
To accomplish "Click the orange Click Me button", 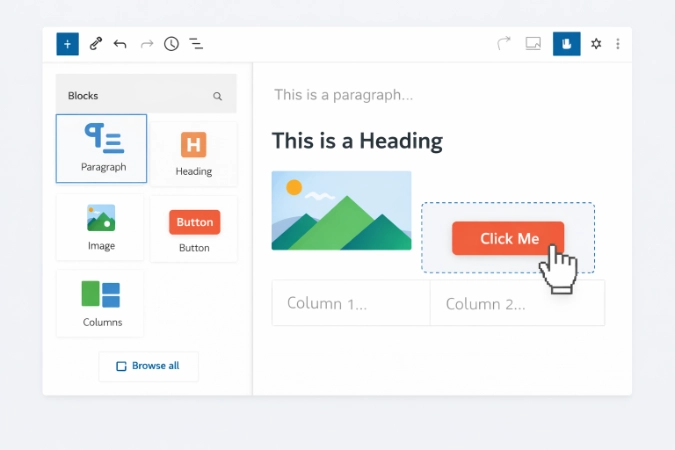I will (x=508, y=238).
